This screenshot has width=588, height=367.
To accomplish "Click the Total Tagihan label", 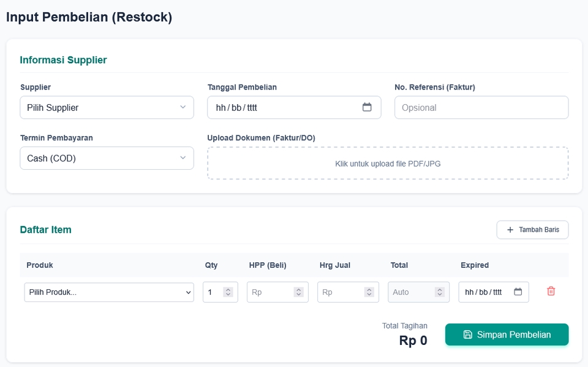I will pos(405,326).
